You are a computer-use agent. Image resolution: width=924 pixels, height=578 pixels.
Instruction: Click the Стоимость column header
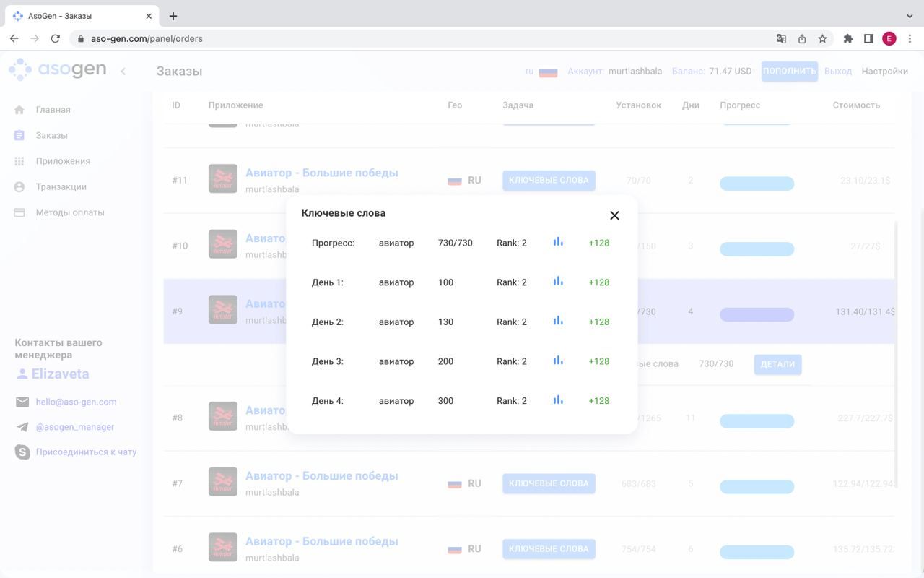coord(856,105)
